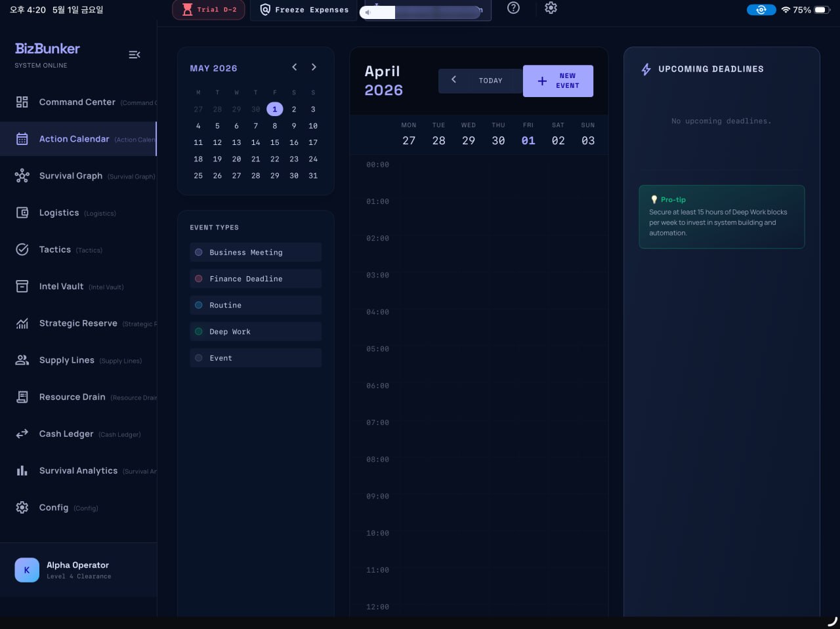Toggle the Business Meeting event type

(256, 253)
